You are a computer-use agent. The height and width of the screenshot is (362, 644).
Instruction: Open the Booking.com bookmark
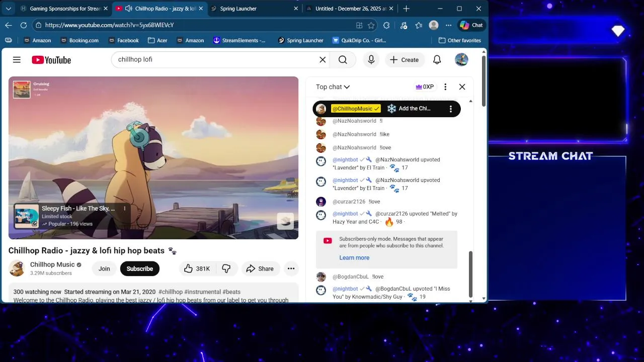[79, 40]
